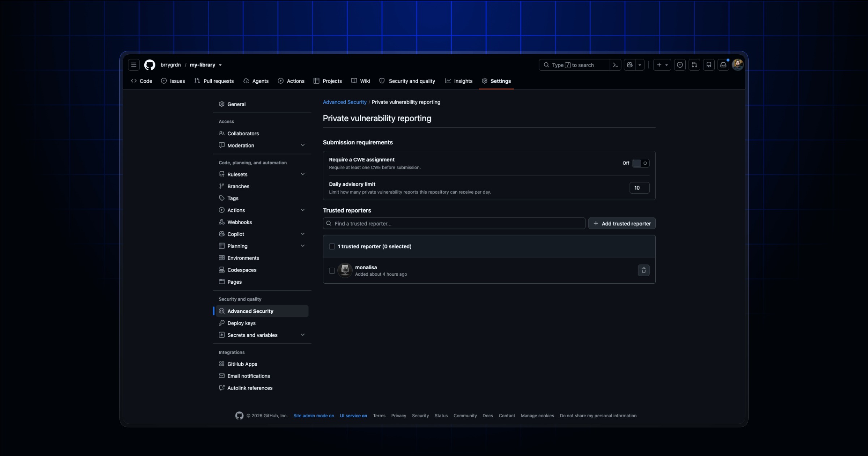Open the repositories icon in top bar
Screen dimensions: 868x456
pyautogui.click(x=709, y=65)
